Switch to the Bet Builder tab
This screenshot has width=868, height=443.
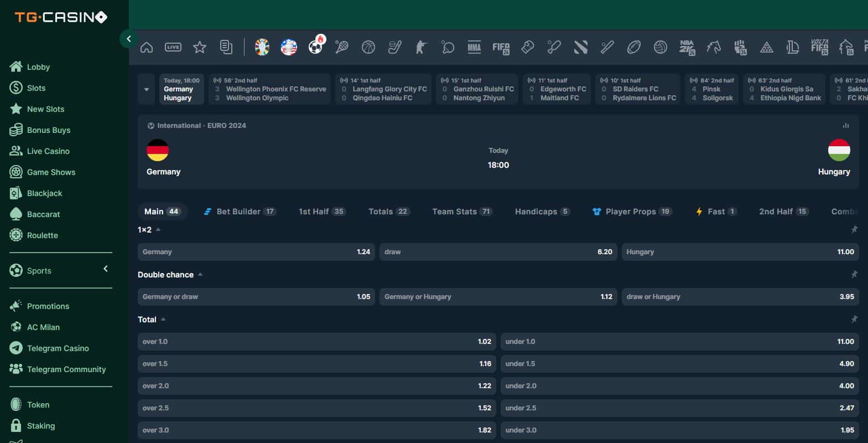point(240,212)
